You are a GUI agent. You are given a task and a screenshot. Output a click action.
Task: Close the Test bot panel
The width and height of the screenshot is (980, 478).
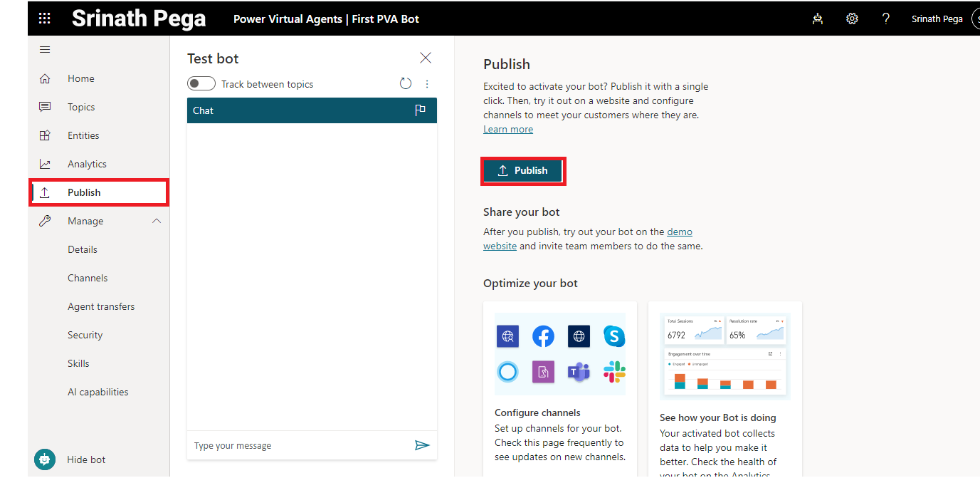coord(426,58)
